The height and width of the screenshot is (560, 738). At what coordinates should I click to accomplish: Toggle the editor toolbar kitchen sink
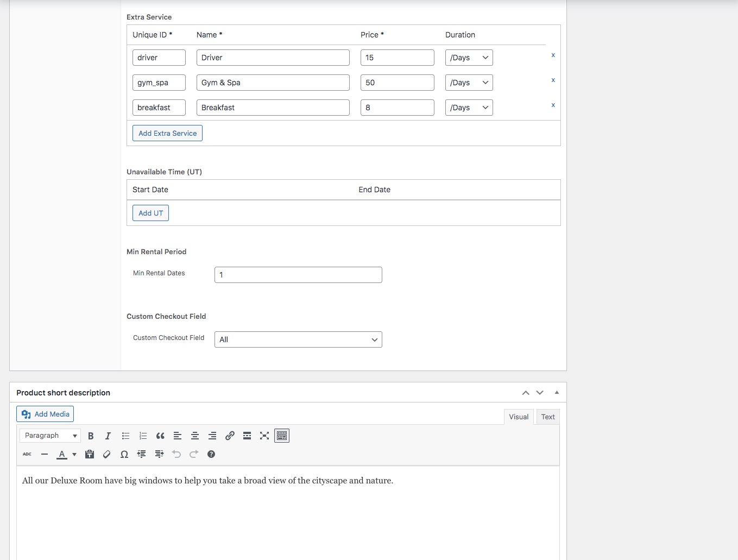tap(282, 436)
